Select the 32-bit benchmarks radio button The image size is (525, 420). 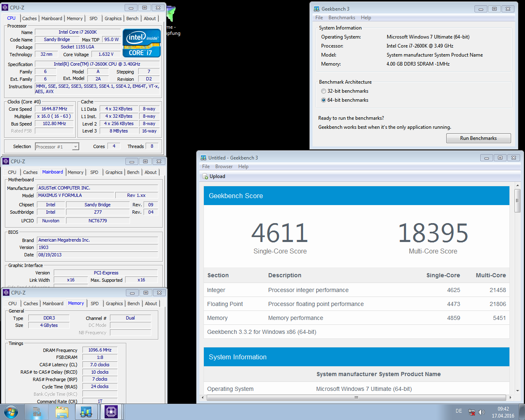[x=324, y=91]
